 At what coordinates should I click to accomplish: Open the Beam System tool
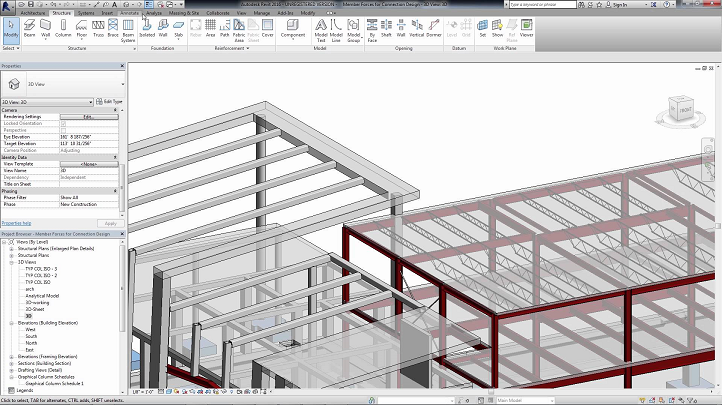tap(128, 30)
